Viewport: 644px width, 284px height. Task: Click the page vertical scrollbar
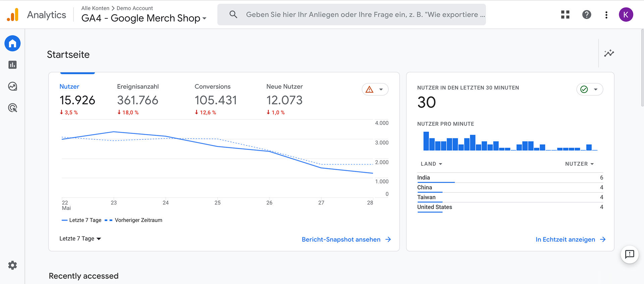[x=642, y=68]
